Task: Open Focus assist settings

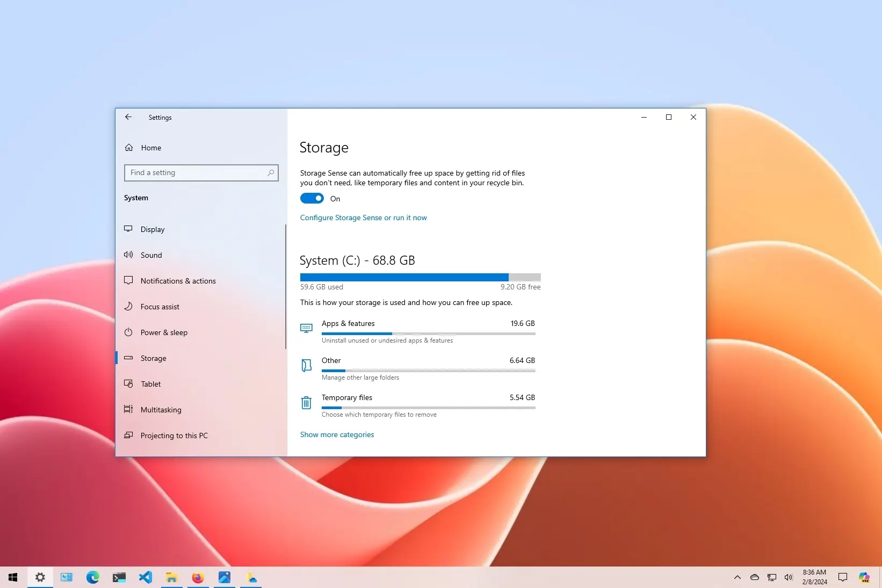Action: 201,307
